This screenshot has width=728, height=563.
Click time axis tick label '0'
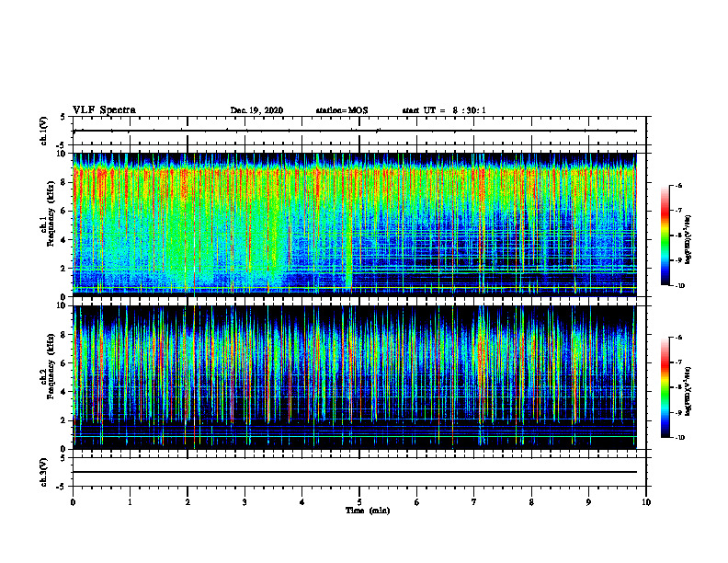[x=73, y=502]
